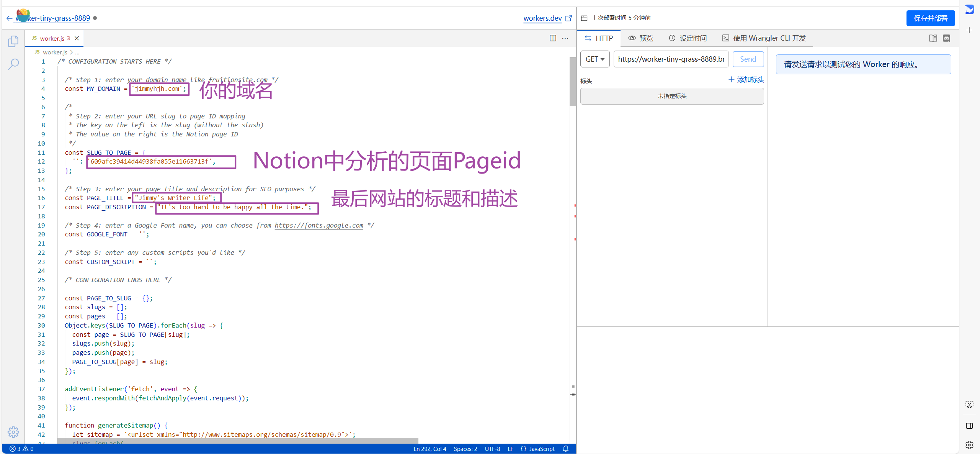Click the PAGE_DESCRIPTION string on line 17
The image size is (980, 454).
(x=232, y=207)
